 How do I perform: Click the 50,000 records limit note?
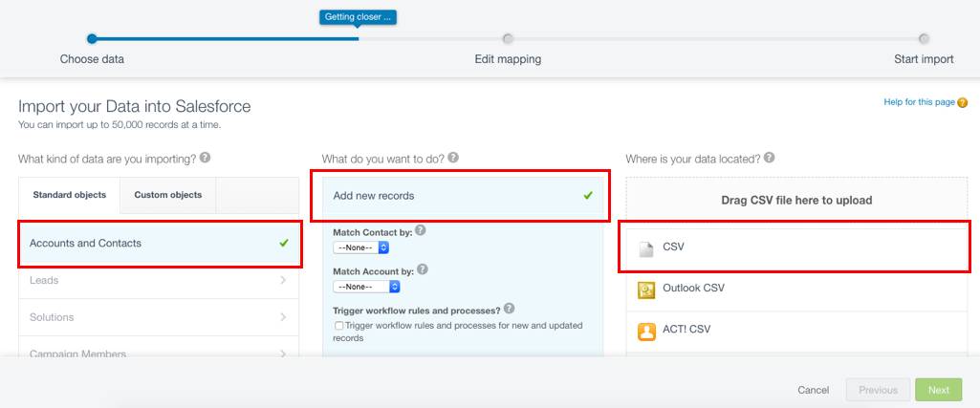[x=120, y=124]
